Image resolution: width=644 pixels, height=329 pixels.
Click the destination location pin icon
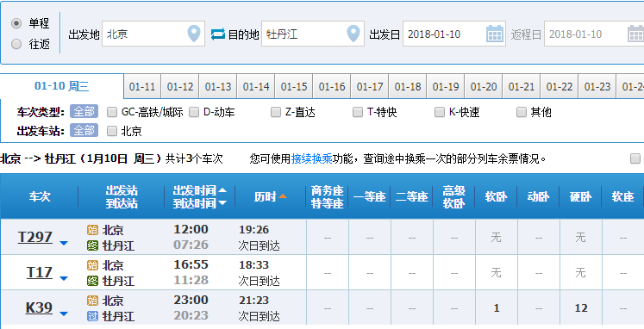353,34
